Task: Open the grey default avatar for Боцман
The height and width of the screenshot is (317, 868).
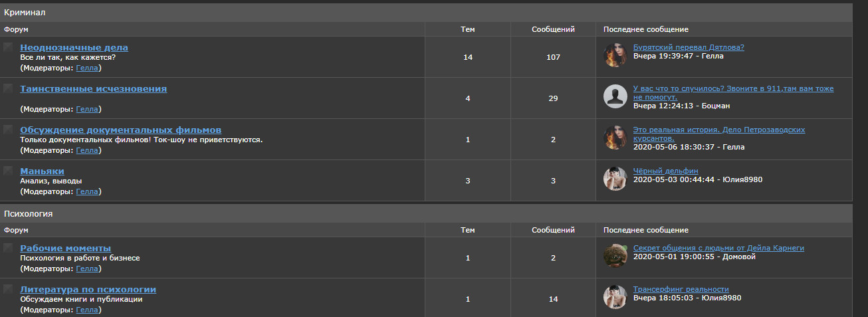Action: pos(615,96)
